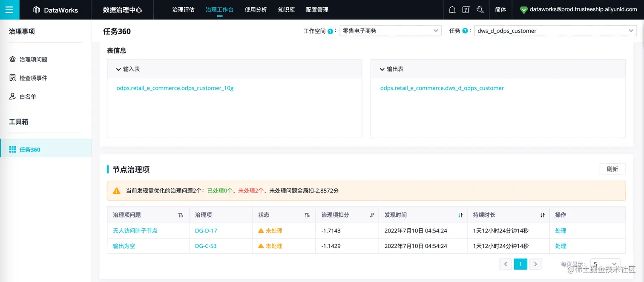Open the hamburger navigation menu
Screen dimensions: 644x282
[x=9, y=9]
